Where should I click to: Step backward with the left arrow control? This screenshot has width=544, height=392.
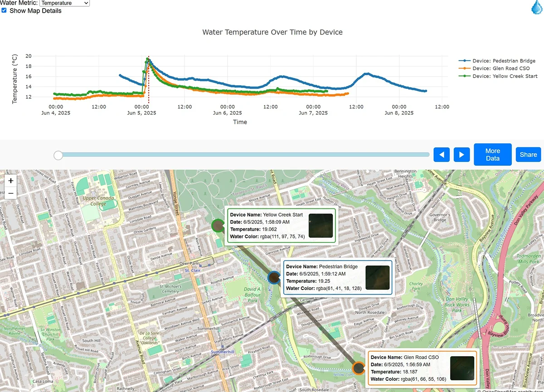[441, 154]
